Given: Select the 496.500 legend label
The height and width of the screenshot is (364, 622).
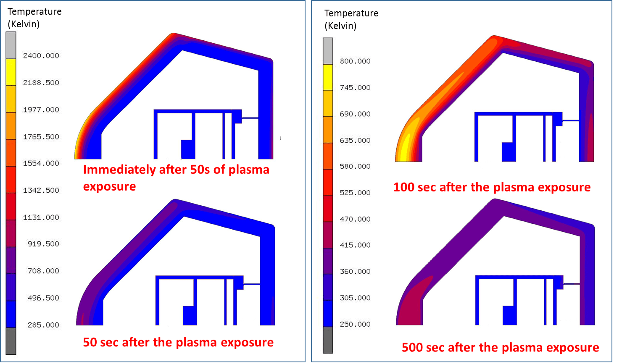Looking at the screenshot, I should coord(43,298).
